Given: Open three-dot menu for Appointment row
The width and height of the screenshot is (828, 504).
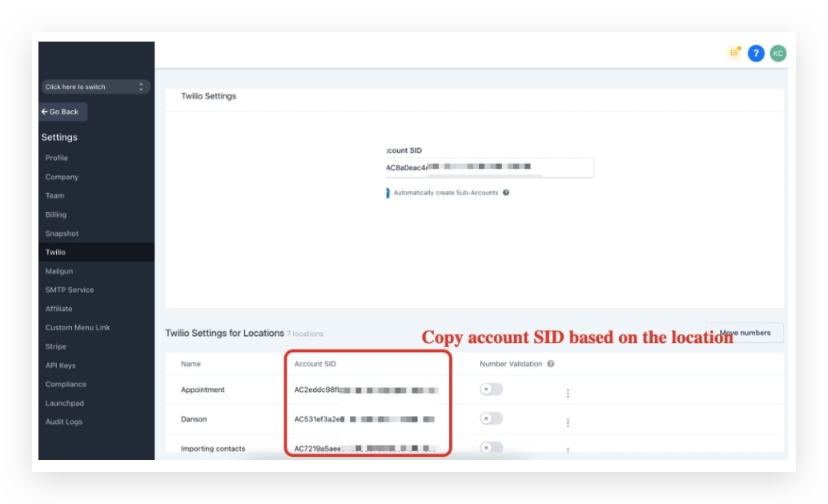Looking at the screenshot, I should tap(568, 393).
